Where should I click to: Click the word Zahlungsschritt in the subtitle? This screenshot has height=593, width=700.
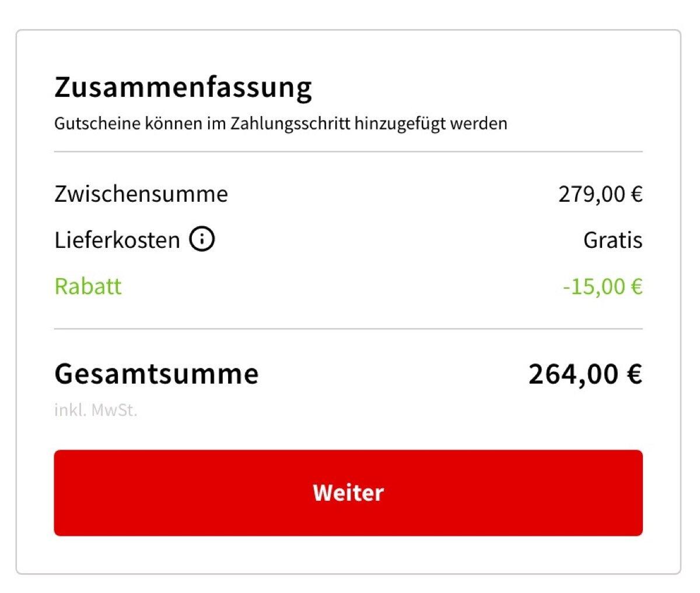coord(290,124)
